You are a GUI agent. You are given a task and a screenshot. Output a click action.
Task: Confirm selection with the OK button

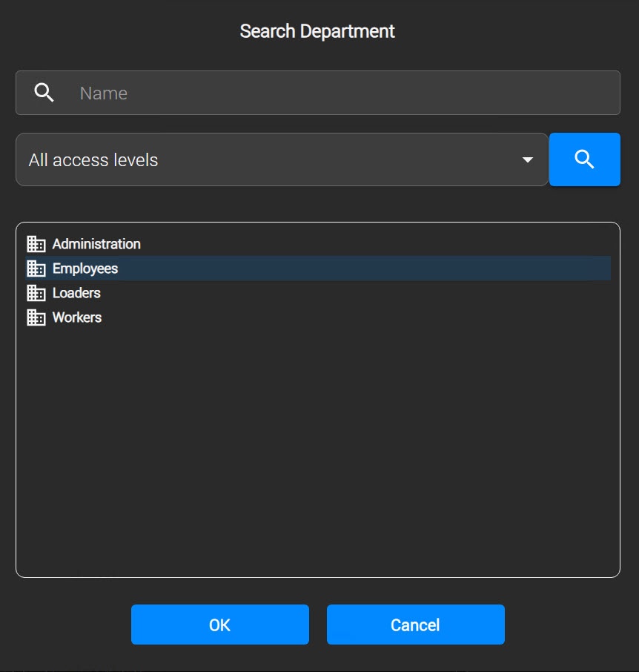(219, 625)
